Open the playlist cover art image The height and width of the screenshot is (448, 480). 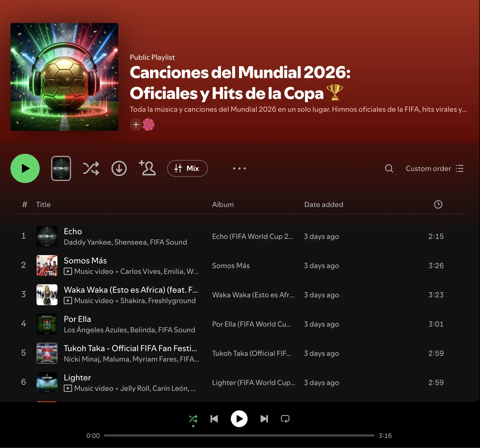64,77
